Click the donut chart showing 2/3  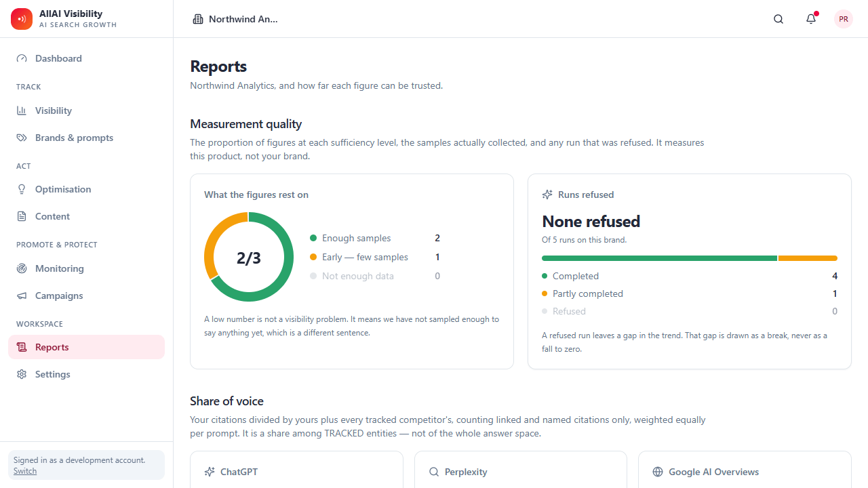(x=249, y=257)
